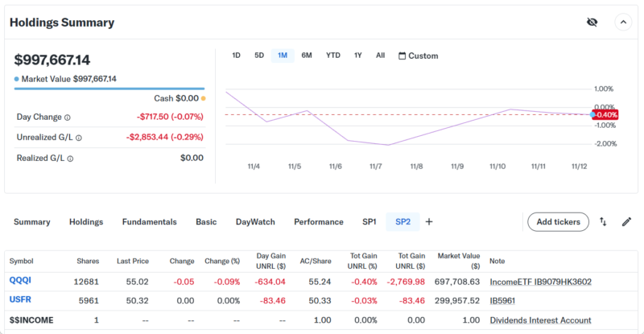Collapse the Holdings Summary panel
644x334 pixels.
pos(624,23)
